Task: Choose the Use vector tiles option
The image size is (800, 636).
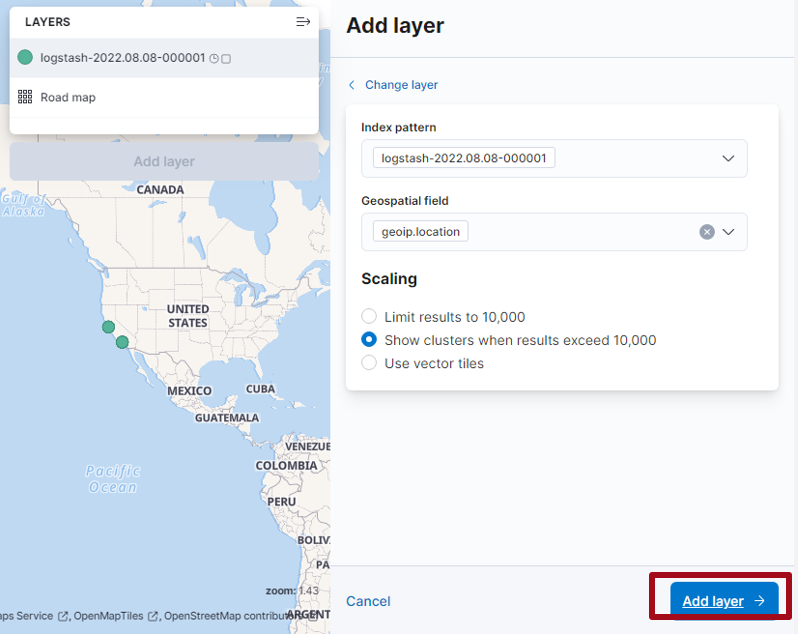Action: tap(370, 363)
